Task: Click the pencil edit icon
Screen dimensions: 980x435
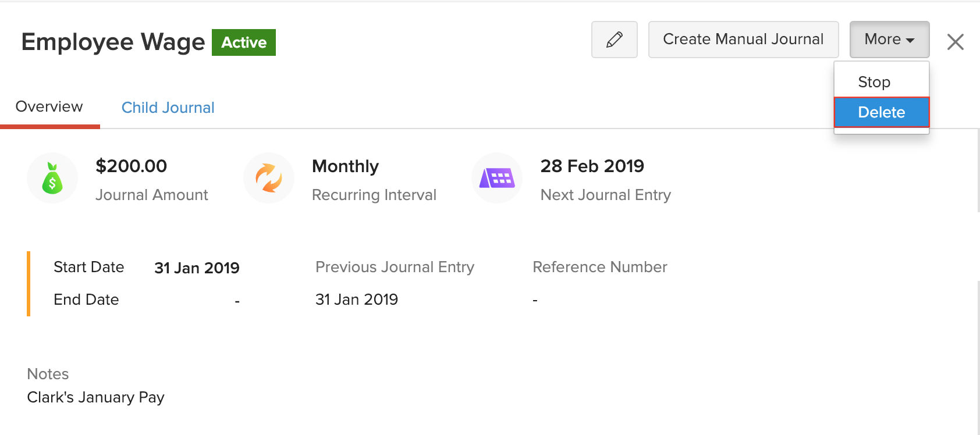Action: point(614,40)
